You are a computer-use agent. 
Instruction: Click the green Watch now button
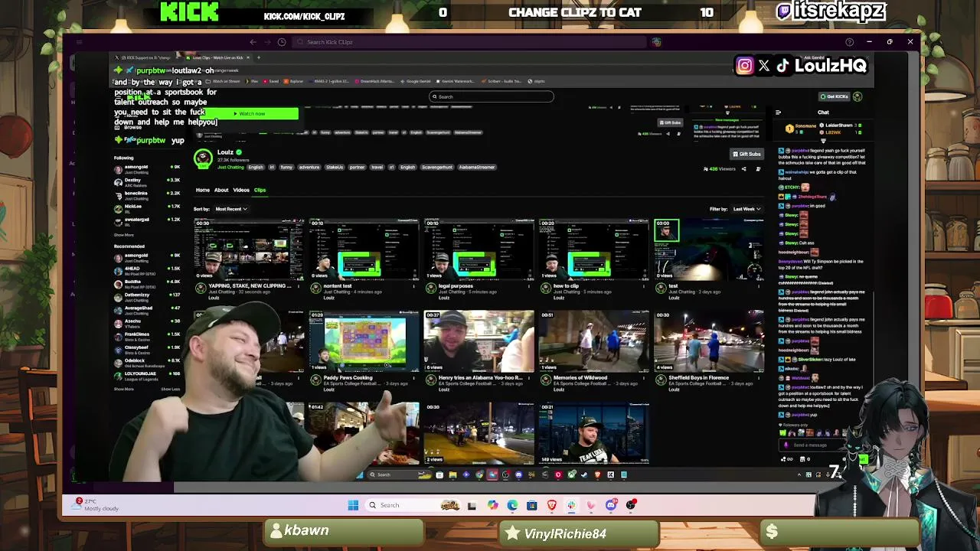(249, 114)
